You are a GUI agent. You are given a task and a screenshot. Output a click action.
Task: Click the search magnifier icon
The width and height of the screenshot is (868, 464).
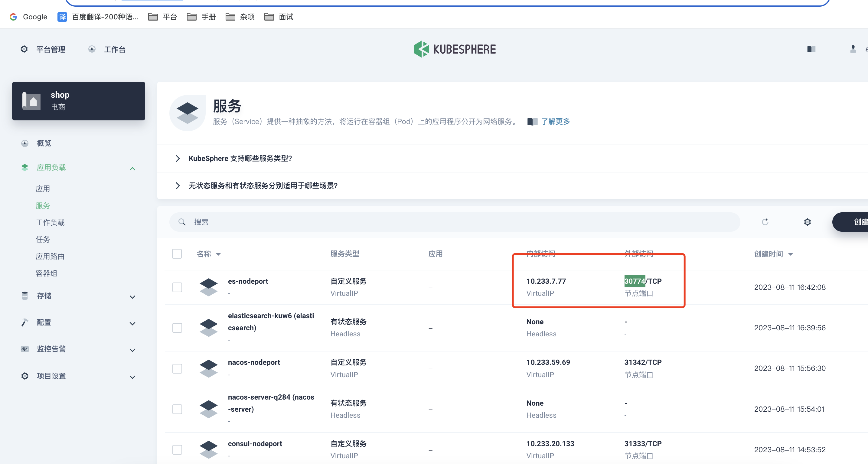click(x=182, y=222)
